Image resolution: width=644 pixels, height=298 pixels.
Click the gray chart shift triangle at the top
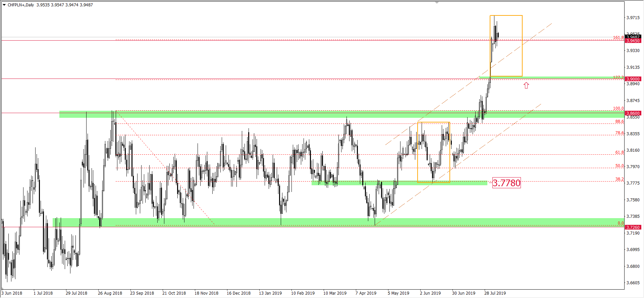[x=437, y=3]
